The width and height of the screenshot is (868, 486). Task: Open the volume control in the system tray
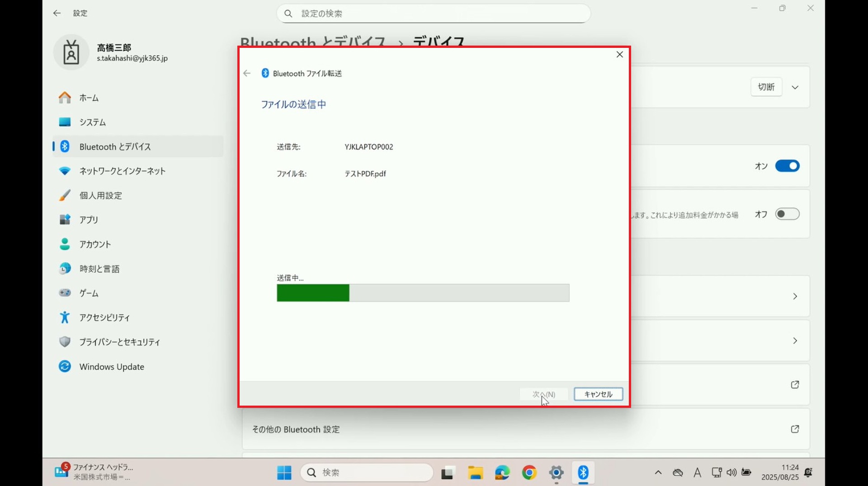pyautogui.click(x=731, y=472)
